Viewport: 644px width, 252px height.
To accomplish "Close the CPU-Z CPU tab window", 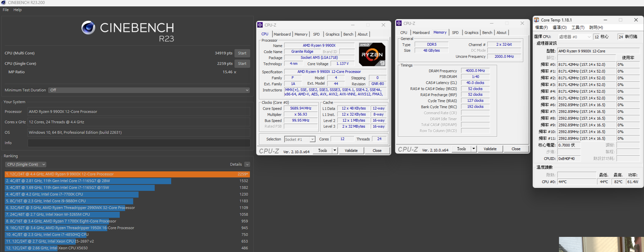I will click(383, 25).
